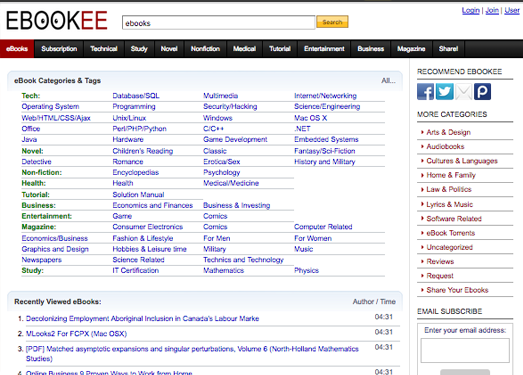
Task: Share Ebookee on Facebook icon
Action: coord(425,91)
